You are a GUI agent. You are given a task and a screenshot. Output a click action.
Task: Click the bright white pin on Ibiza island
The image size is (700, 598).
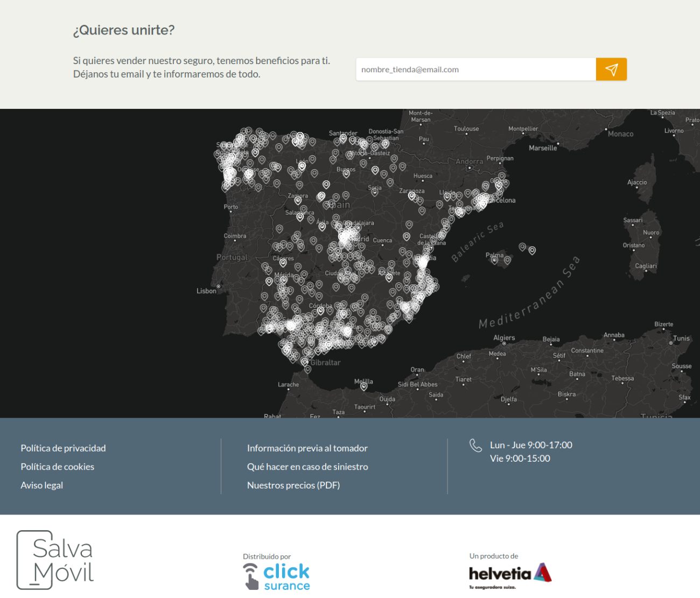point(532,250)
